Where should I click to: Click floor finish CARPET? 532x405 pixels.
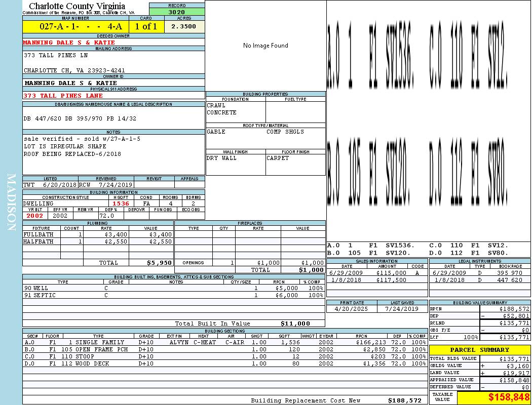coord(278,158)
